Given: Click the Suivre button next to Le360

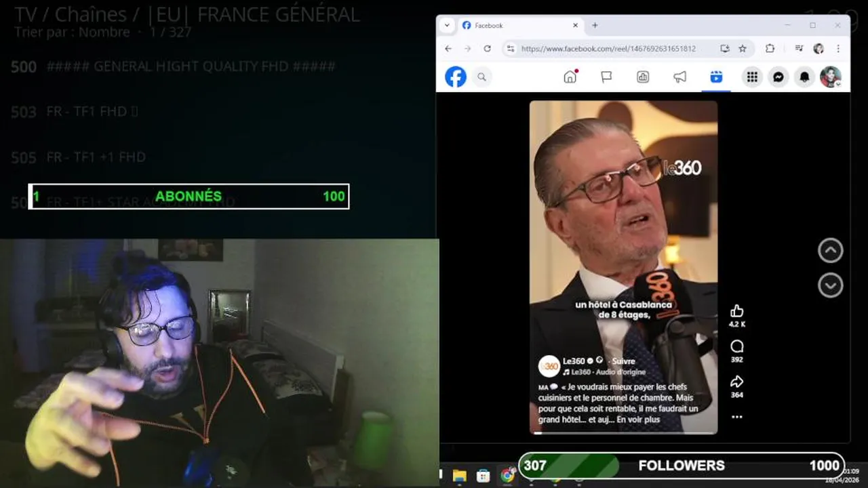Looking at the screenshot, I should point(623,361).
